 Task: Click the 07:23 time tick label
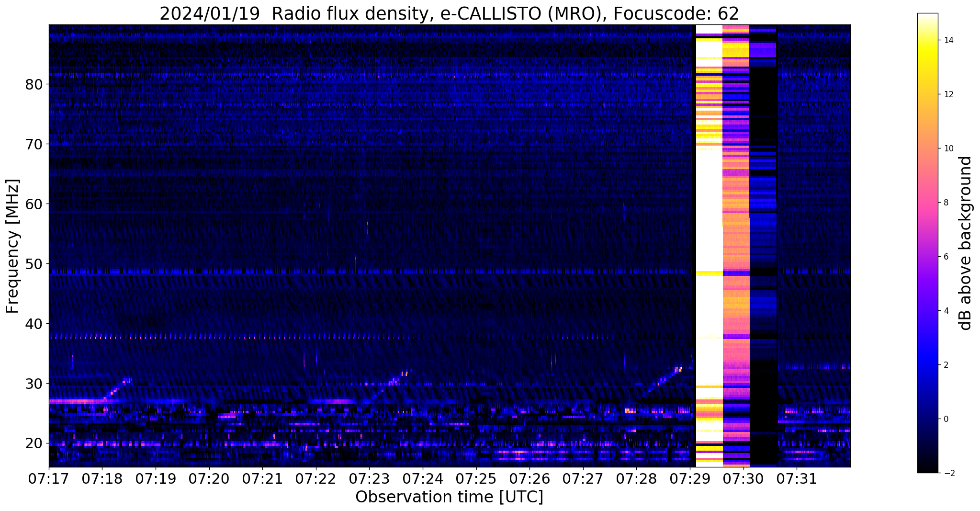369,478
